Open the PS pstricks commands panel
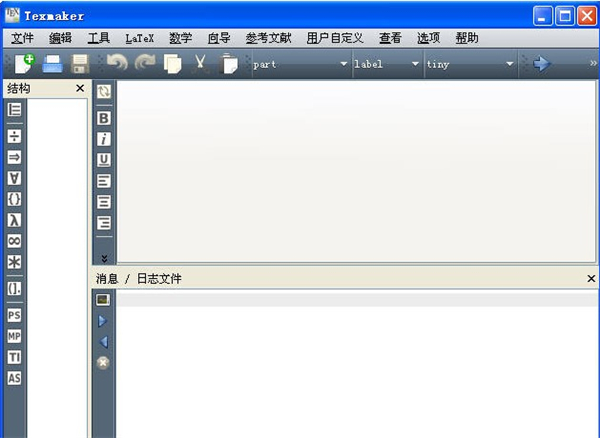Image resolution: width=600 pixels, height=438 pixels. (14, 315)
